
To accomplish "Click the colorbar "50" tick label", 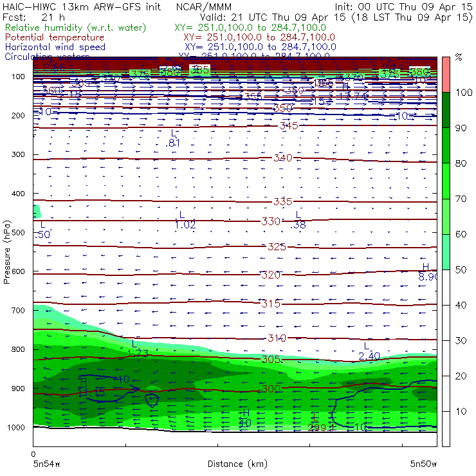I will [461, 270].
